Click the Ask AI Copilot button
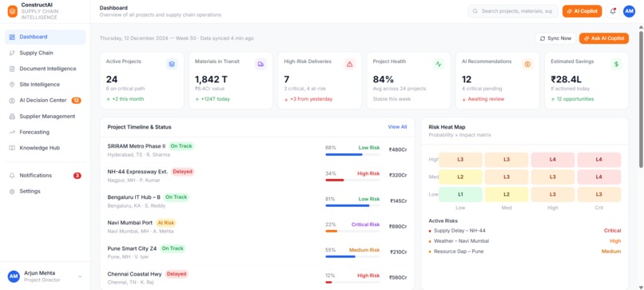Screen dimensions: 644x290 [x=604, y=38]
